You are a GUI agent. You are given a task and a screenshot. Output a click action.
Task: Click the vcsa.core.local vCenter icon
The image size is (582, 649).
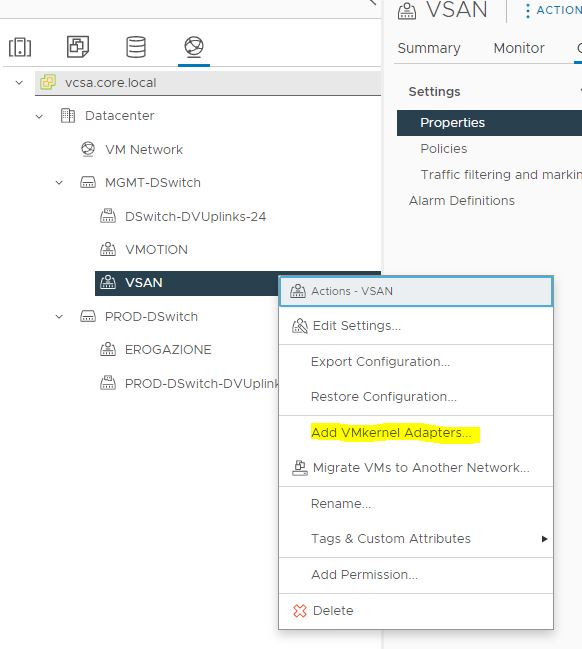coord(48,82)
